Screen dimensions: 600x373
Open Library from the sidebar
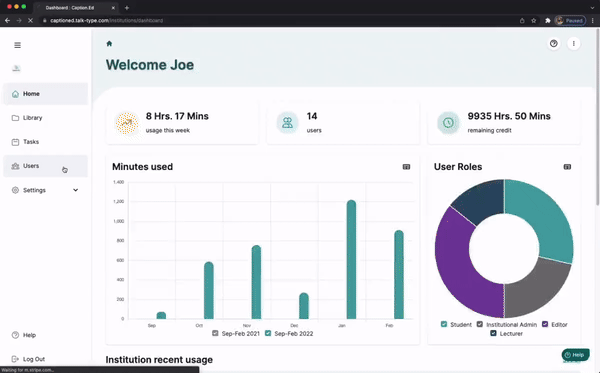[x=45, y=118]
